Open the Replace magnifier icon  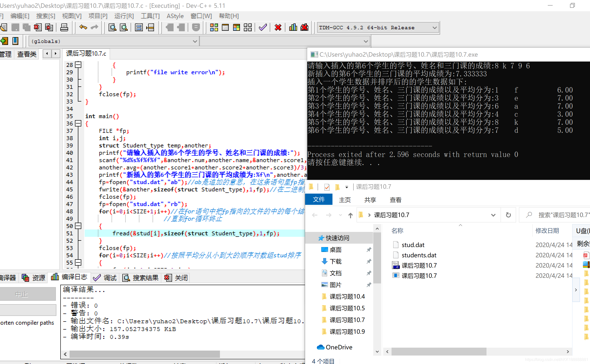tap(124, 27)
